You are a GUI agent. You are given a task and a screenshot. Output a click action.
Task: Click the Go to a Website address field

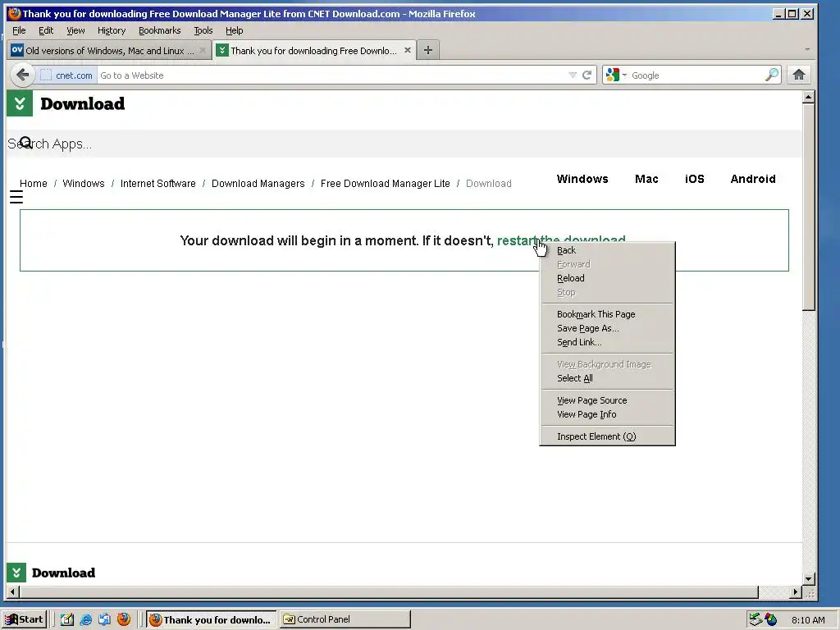point(332,75)
